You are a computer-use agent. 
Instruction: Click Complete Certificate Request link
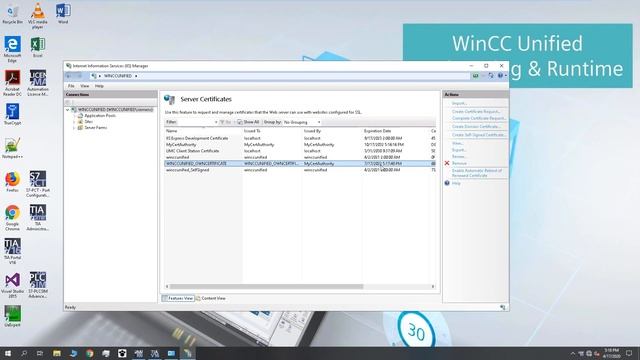[x=479, y=118]
